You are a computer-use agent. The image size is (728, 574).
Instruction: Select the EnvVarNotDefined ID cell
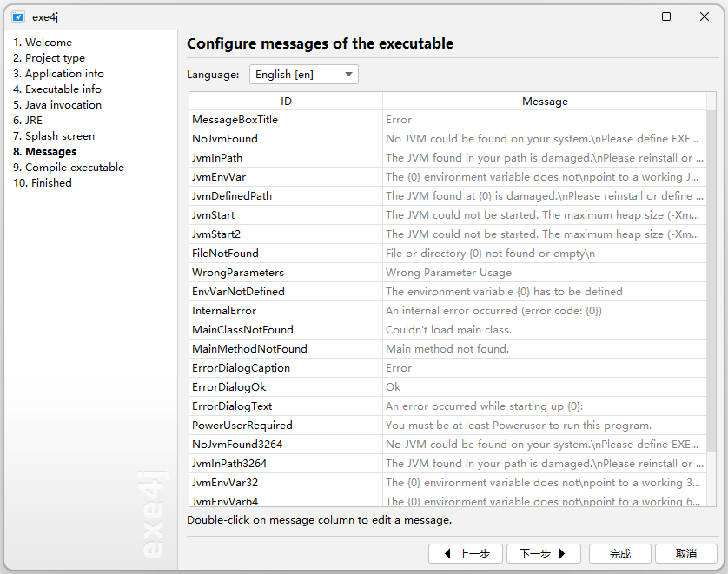pos(286,292)
